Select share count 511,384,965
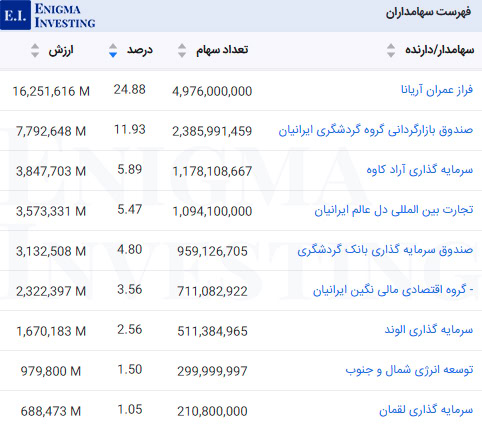 tap(212, 331)
